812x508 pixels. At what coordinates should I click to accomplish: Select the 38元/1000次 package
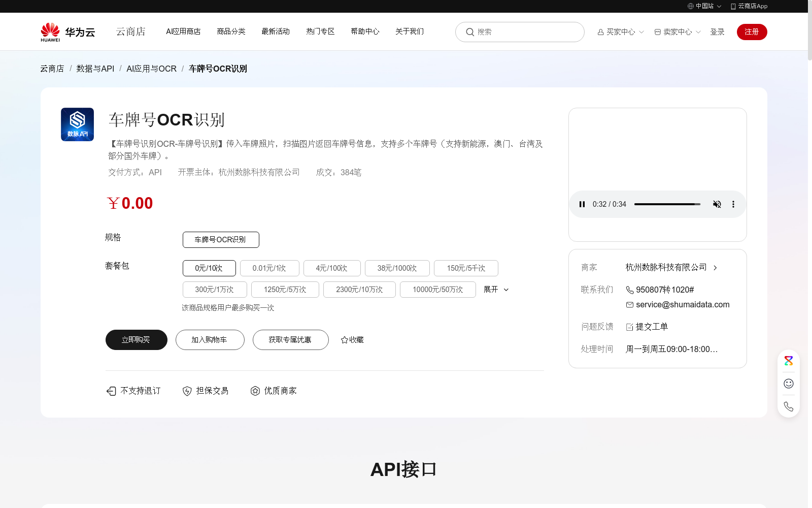(x=397, y=268)
